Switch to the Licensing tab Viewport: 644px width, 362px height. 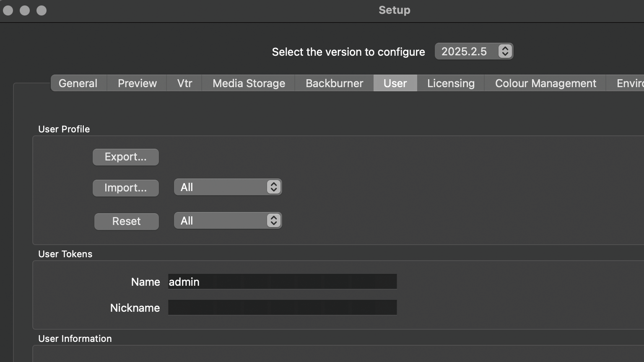(451, 83)
